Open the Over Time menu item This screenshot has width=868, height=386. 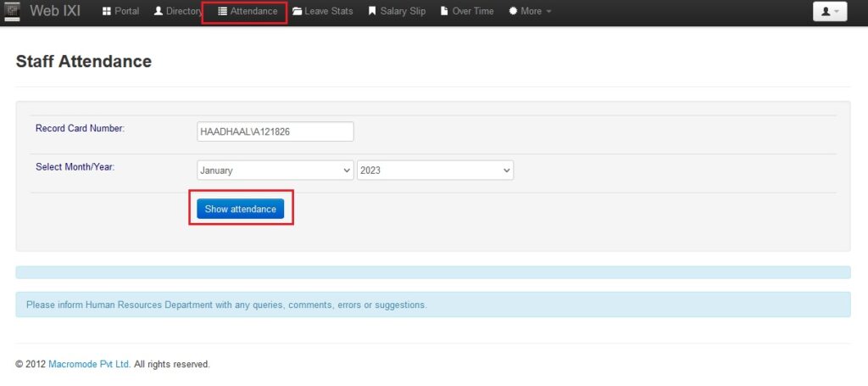[x=473, y=12]
